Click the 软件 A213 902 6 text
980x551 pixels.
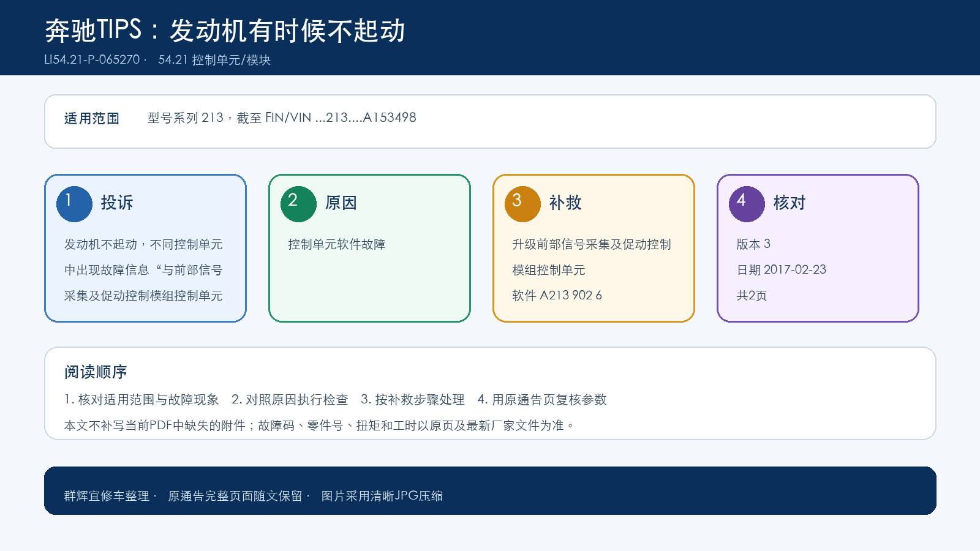pos(557,296)
